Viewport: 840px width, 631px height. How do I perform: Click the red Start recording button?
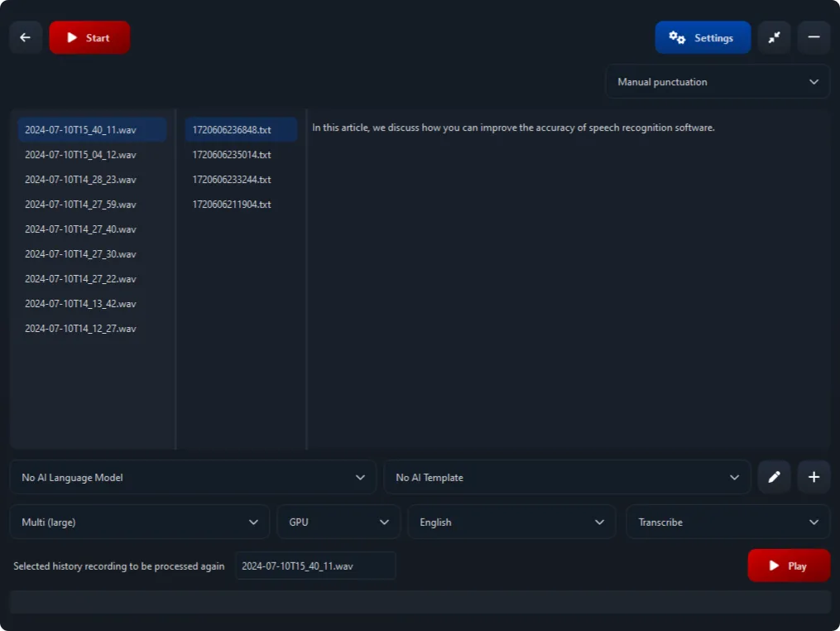click(x=89, y=37)
